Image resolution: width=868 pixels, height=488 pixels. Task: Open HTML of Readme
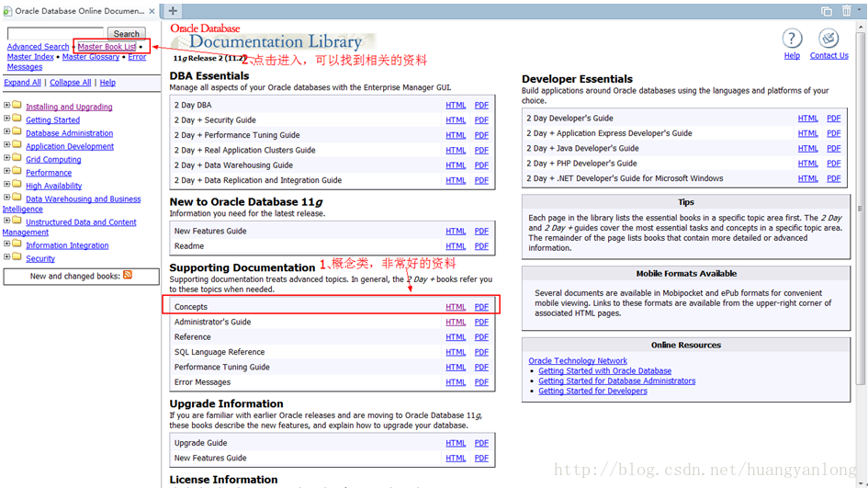click(456, 246)
